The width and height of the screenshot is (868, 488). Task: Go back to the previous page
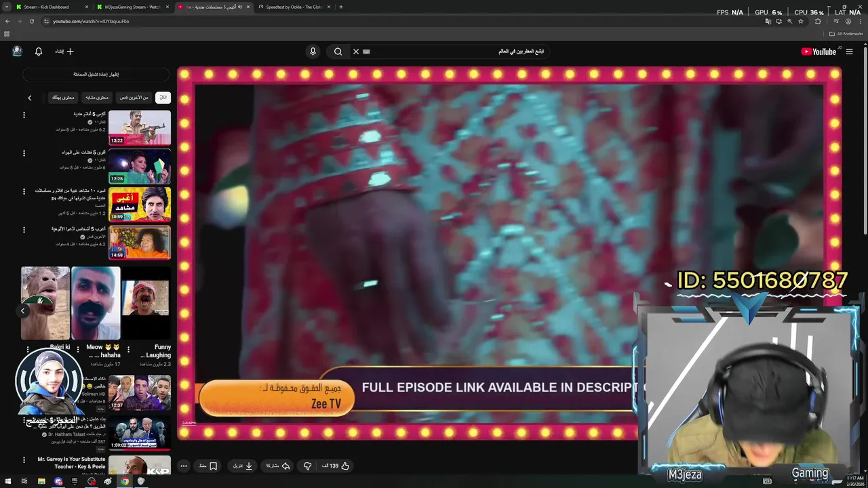click(x=7, y=21)
